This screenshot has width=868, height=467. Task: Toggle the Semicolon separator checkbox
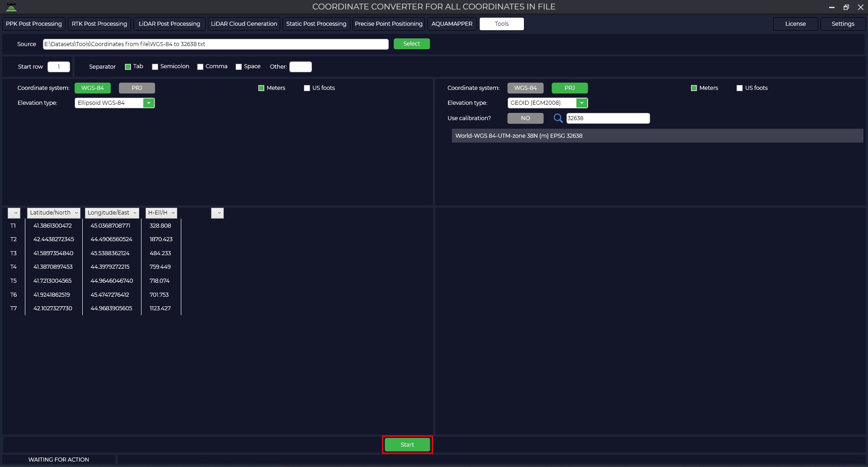pos(155,67)
